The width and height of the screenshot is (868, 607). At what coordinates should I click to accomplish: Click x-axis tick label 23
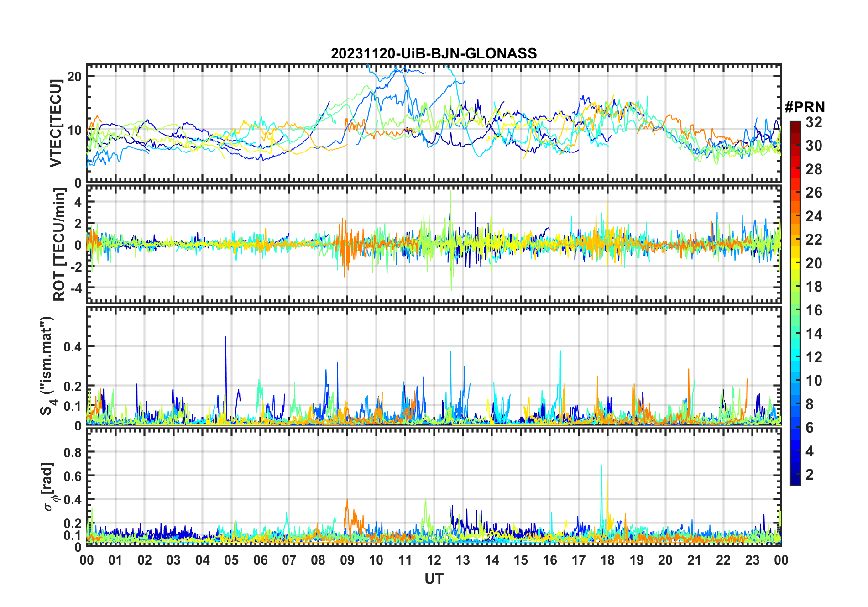(752, 560)
